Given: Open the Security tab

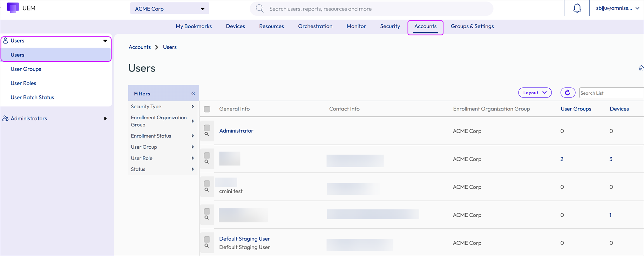Looking at the screenshot, I should point(390,26).
